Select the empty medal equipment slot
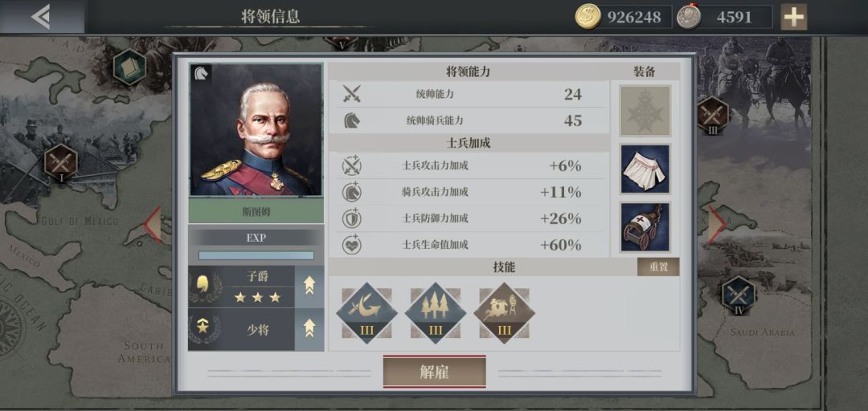The width and height of the screenshot is (868, 411). tap(645, 111)
